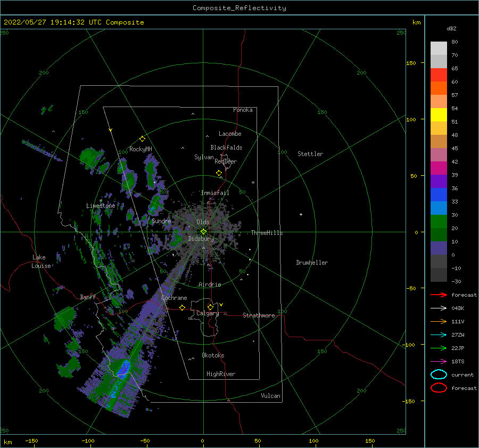The width and height of the screenshot is (479, 448).
Task: Select the yellow 51-54 dBZ swatch
Action: point(439,115)
